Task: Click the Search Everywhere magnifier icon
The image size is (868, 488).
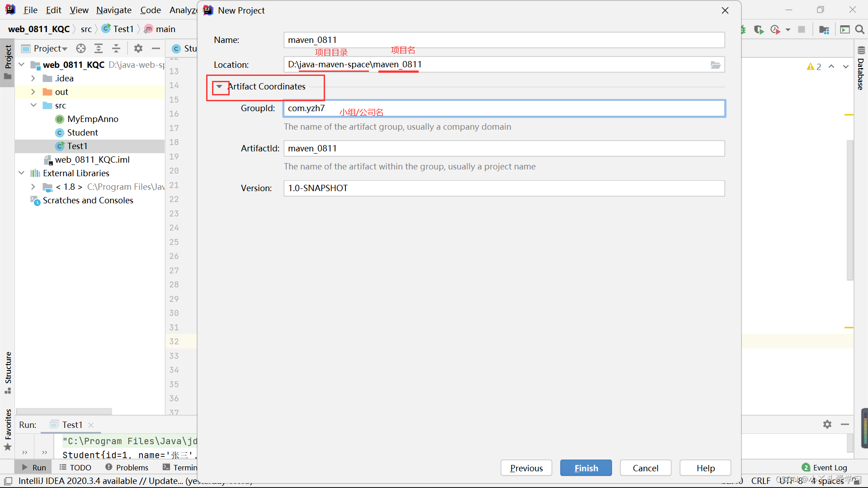Action: click(860, 29)
